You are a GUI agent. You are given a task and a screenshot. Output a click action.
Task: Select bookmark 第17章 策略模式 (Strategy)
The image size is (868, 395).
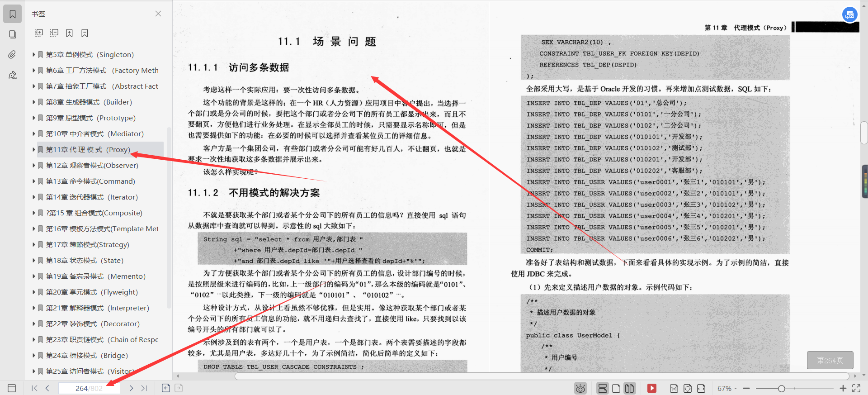tap(88, 244)
